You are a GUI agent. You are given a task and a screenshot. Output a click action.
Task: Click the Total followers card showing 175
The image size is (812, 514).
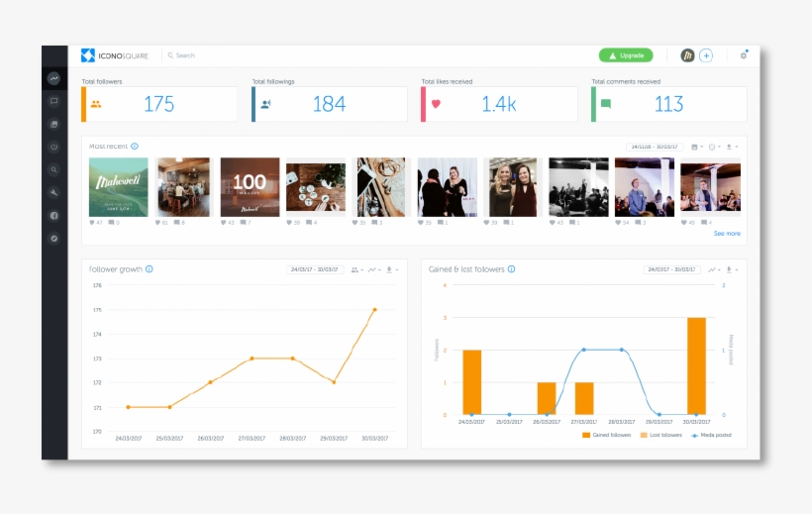pyautogui.click(x=159, y=104)
